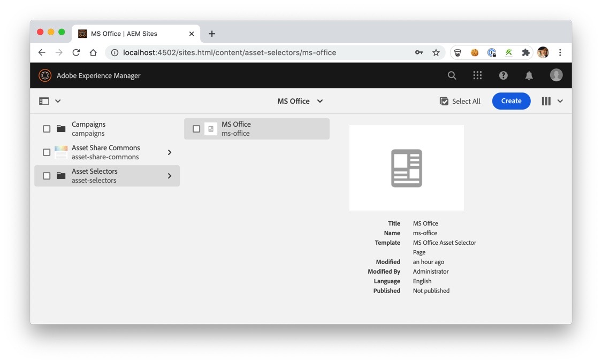This screenshot has width=602, height=364.
Task: Click the 'asset-selectors' node name text
Action: pyautogui.click(x=94, y=180)
